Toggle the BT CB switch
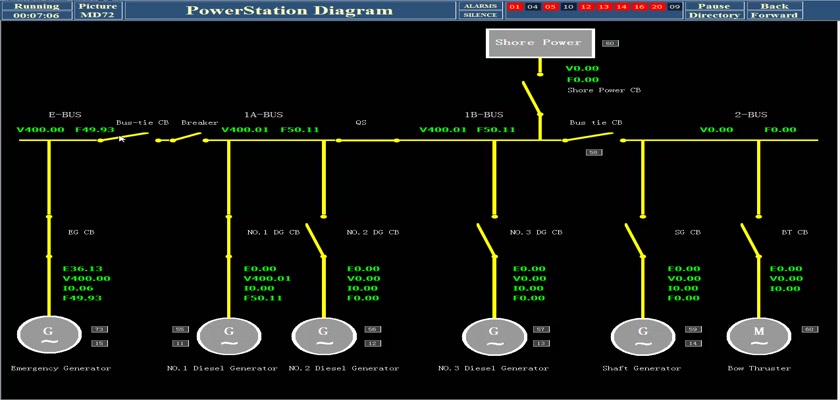The width and height of the screenshot is (840, 400). coord(751,240)
